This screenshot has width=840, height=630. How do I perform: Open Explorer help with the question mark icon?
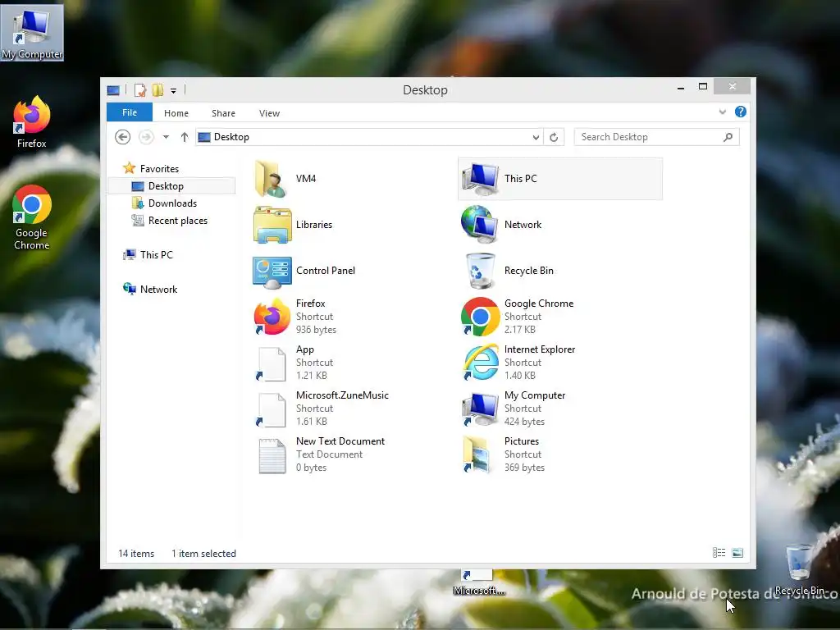pyautogui.click(x=741, y=112)
